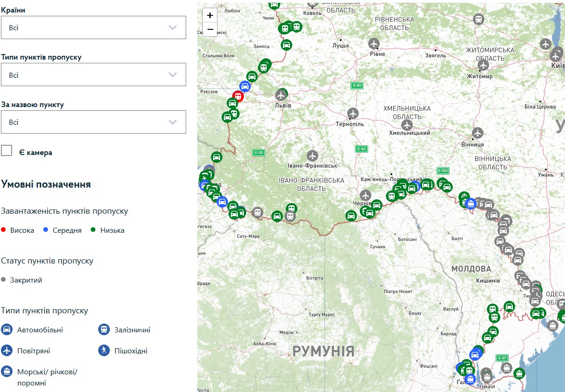Click the red high-load railway checkpoint marker
Image resolution: width=565 pixels, height=392 pixels.
(238, 96)
